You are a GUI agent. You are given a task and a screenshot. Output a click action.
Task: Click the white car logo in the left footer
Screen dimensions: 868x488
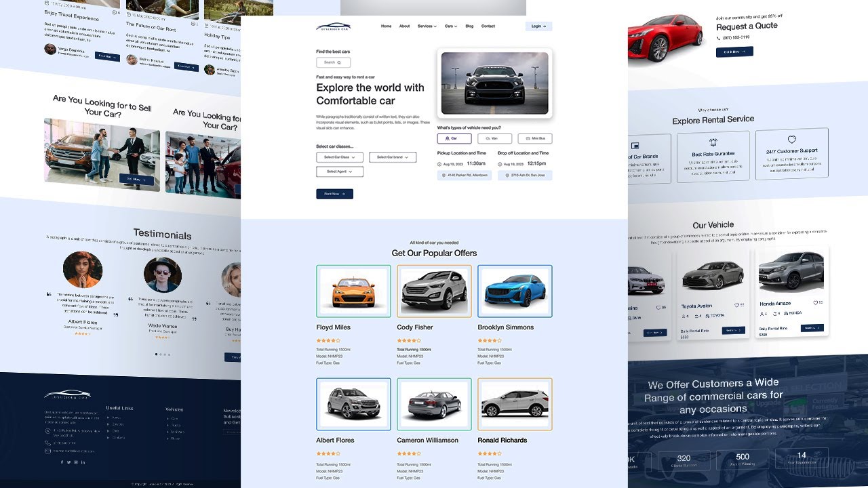(x=67, y=394)
